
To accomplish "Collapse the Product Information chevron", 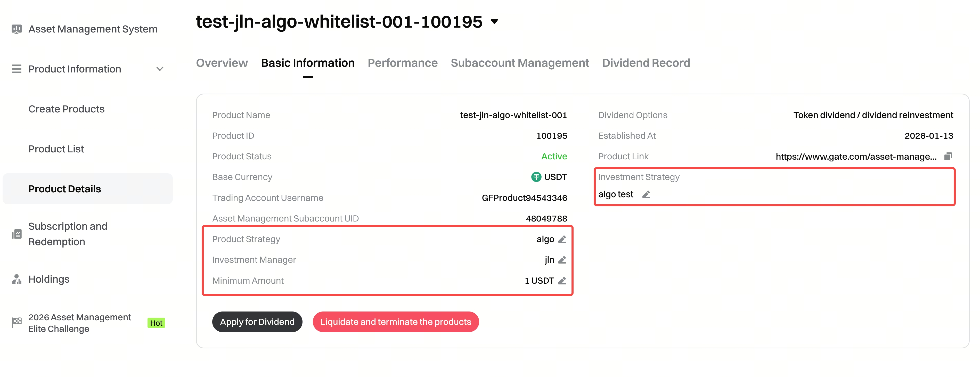I will (x=160, y=69).
